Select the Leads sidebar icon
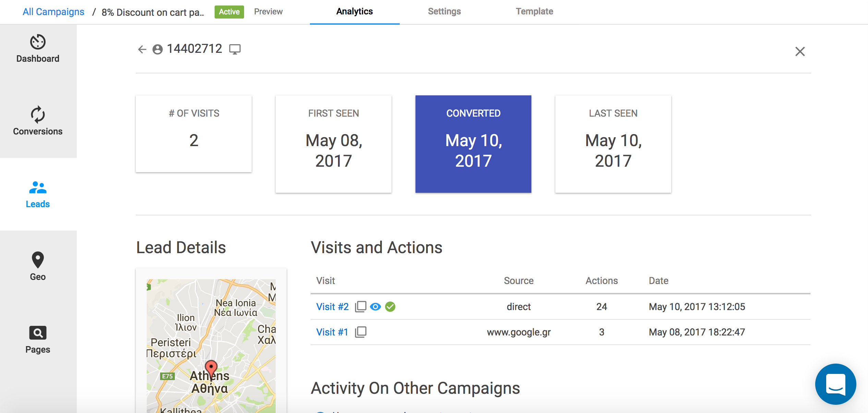868x413 pixels. [x=38, y=194]
